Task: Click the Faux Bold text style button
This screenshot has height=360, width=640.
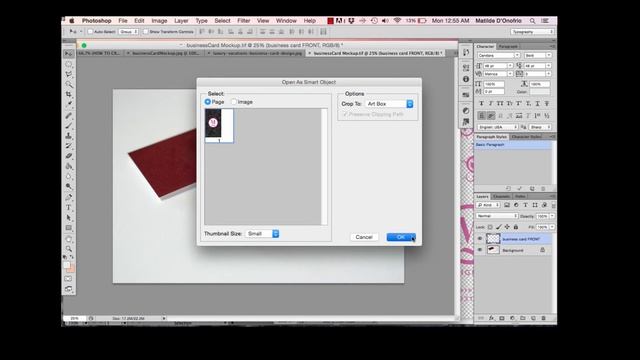Action: click(482, 104)
